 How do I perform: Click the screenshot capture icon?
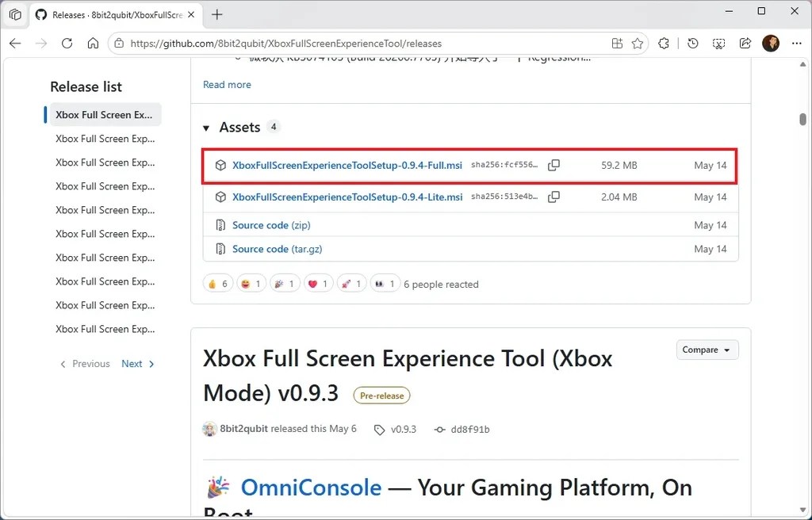tap(718, 44)
